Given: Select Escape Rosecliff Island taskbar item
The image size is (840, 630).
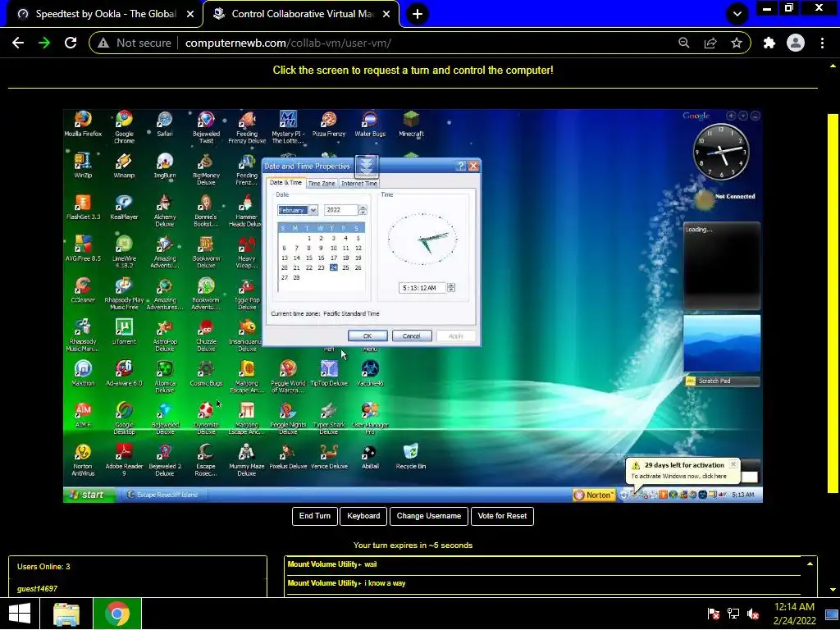Looking at the screenshot, I should pos(163,495).
